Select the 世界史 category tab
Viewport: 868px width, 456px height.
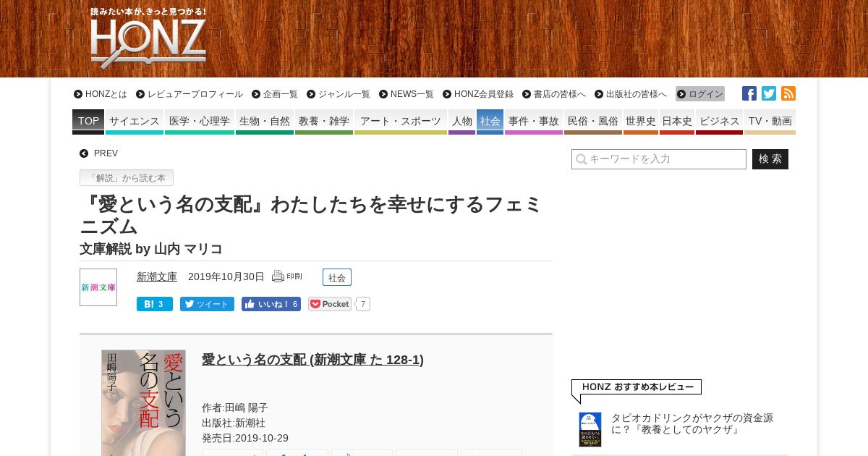tap(641, 122)
